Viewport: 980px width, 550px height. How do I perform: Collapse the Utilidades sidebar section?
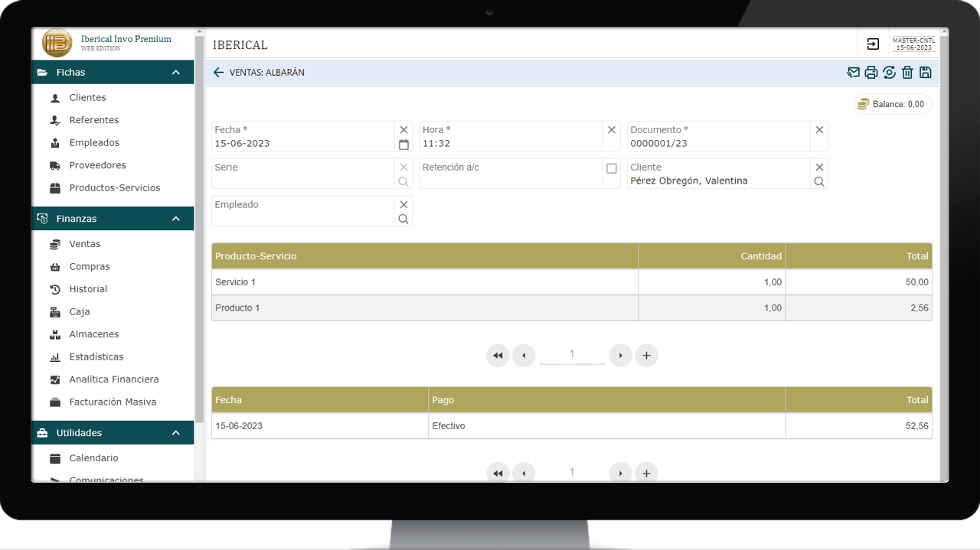coord(176,433)
